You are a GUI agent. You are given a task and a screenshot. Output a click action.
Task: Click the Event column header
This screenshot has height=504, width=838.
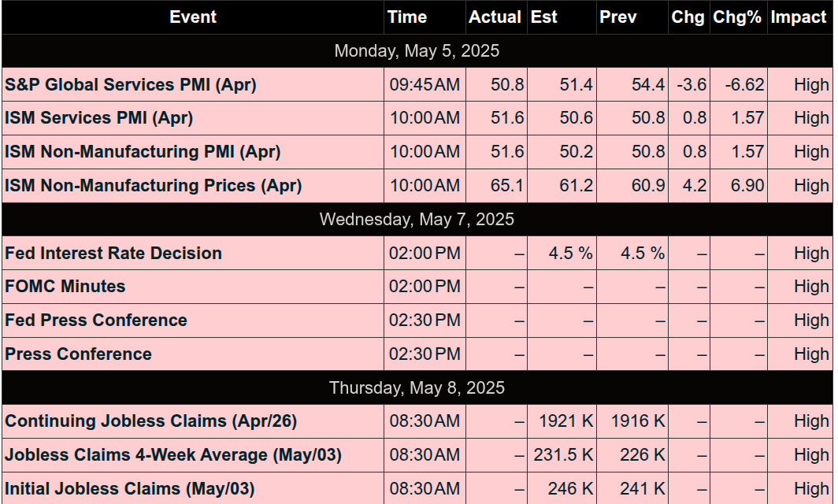point(192,17)
